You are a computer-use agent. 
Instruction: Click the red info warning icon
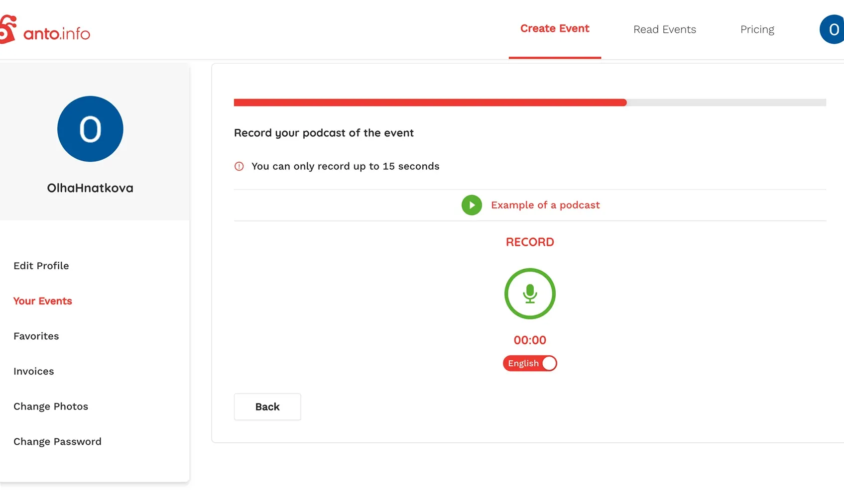coord(239,166)
